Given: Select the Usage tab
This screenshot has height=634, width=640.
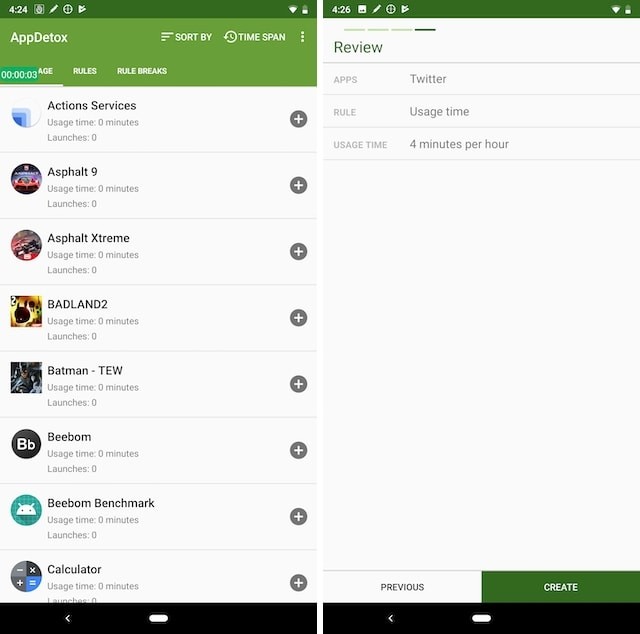Looking at the screenshot, I should (31, 71).
